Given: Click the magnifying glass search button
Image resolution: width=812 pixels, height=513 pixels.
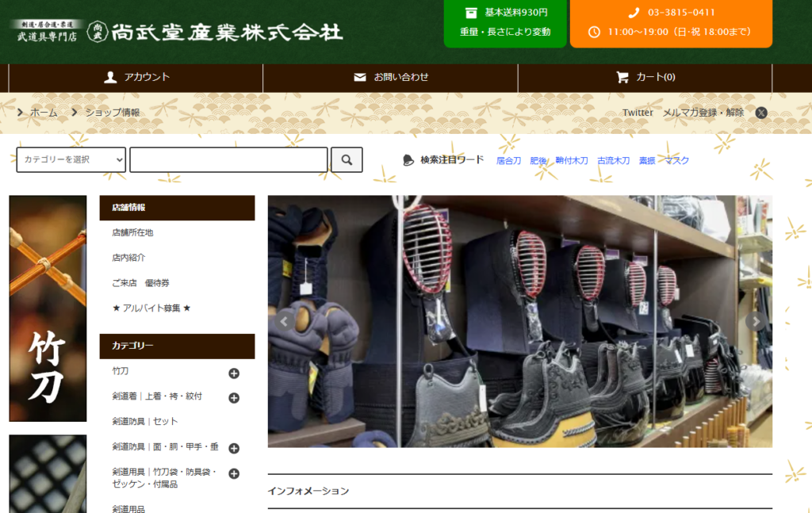Looking at the screenshot, I should (347, 159).
